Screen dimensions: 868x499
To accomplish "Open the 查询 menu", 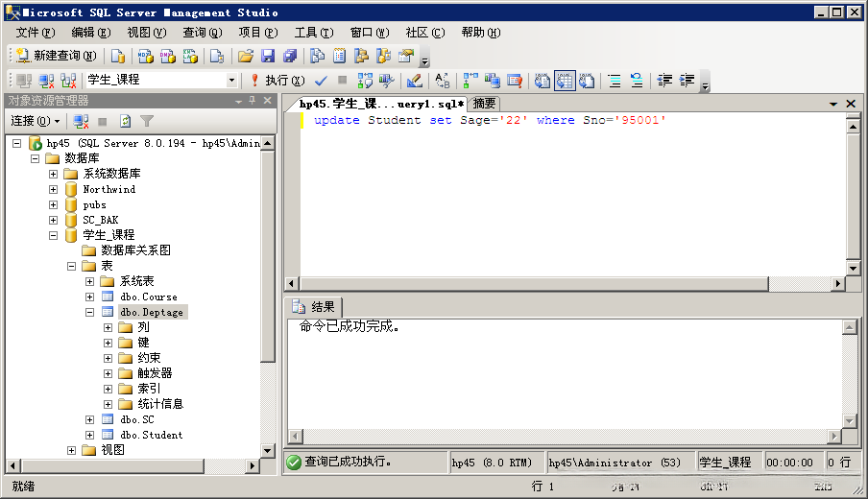I will [x=203, y=33].
